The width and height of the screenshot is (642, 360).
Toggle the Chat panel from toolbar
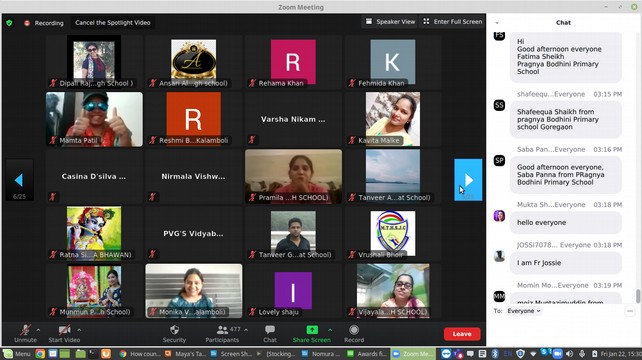[270, 333]
